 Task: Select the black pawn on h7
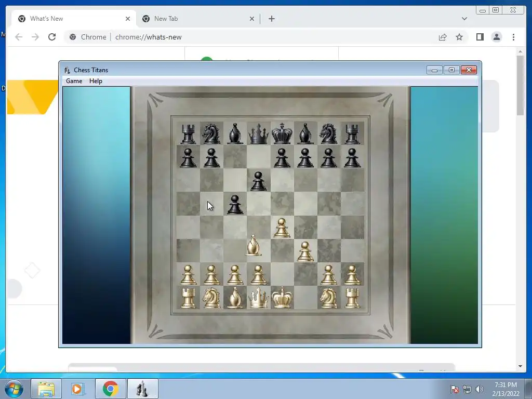pos(352,158)
